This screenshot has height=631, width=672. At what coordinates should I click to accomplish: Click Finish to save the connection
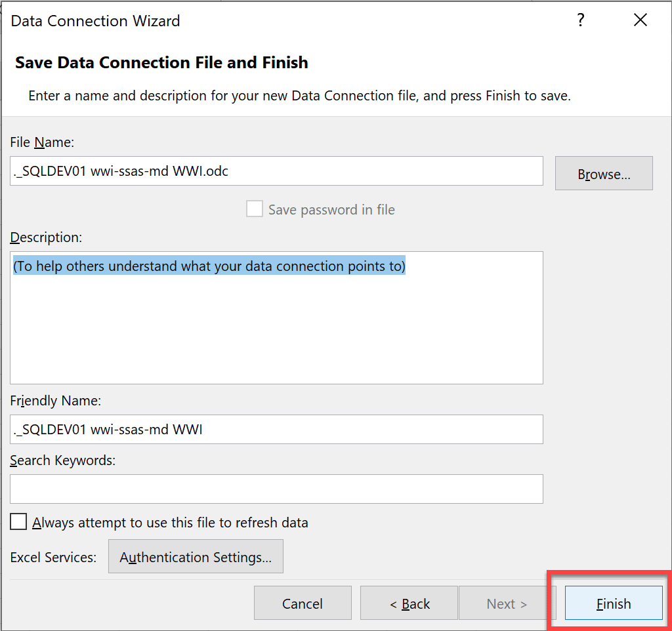614,603
